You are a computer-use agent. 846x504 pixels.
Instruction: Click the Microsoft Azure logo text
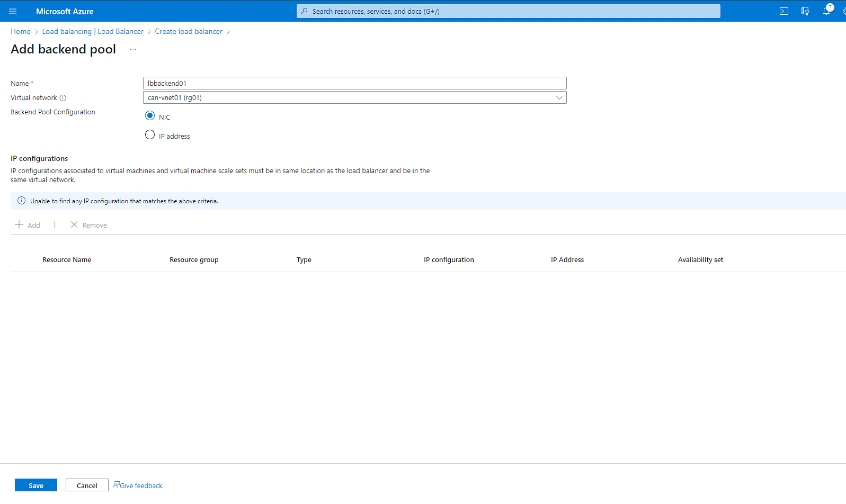pyautogui.click(x=65, y=11)
